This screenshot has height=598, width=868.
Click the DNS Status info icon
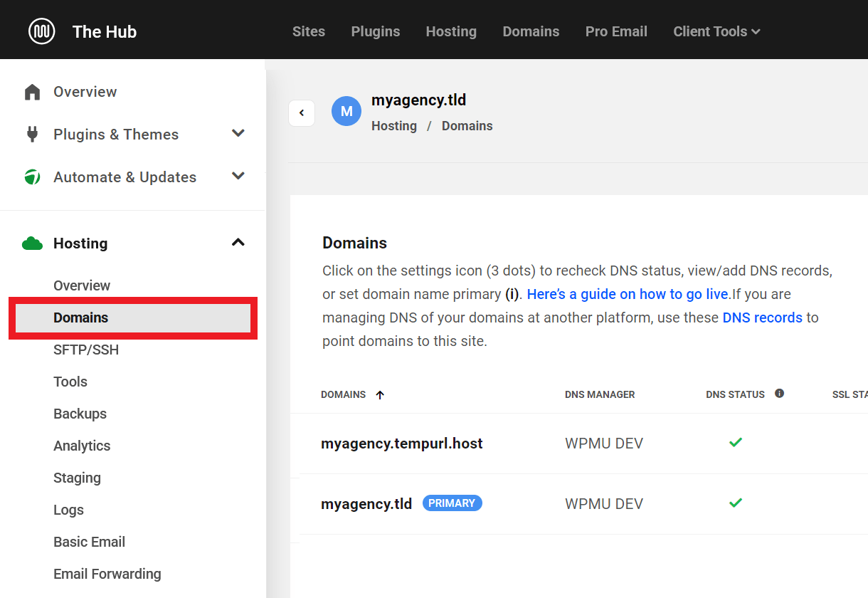tap(779, 394)
